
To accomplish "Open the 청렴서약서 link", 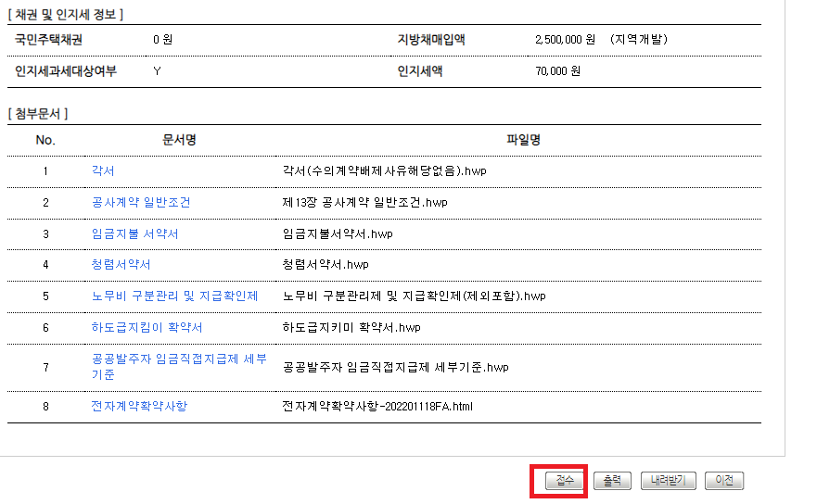I will 121,264.
